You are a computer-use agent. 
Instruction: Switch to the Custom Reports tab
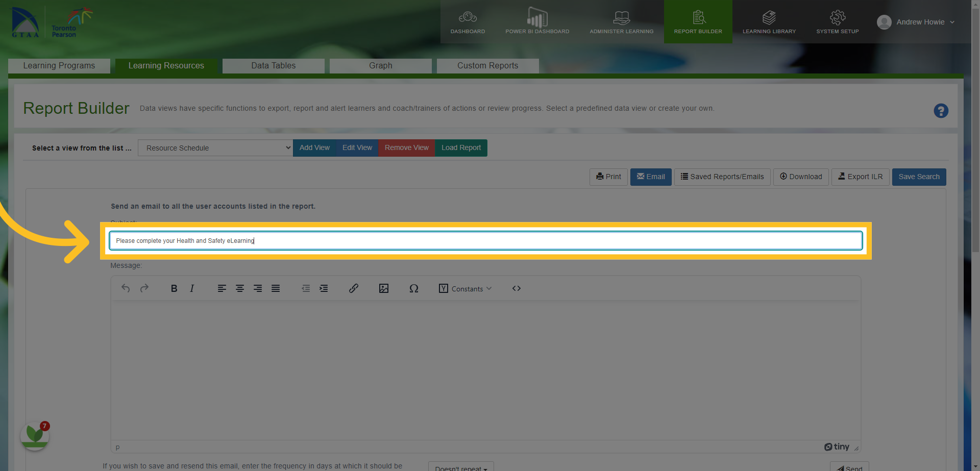[x=488, y=66]
